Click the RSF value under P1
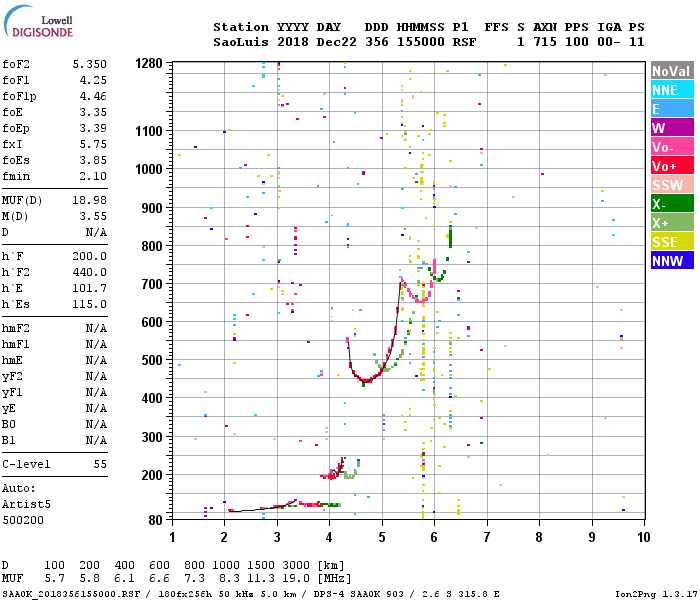Screen dimensions: 700x600 (x=464, y=42)
